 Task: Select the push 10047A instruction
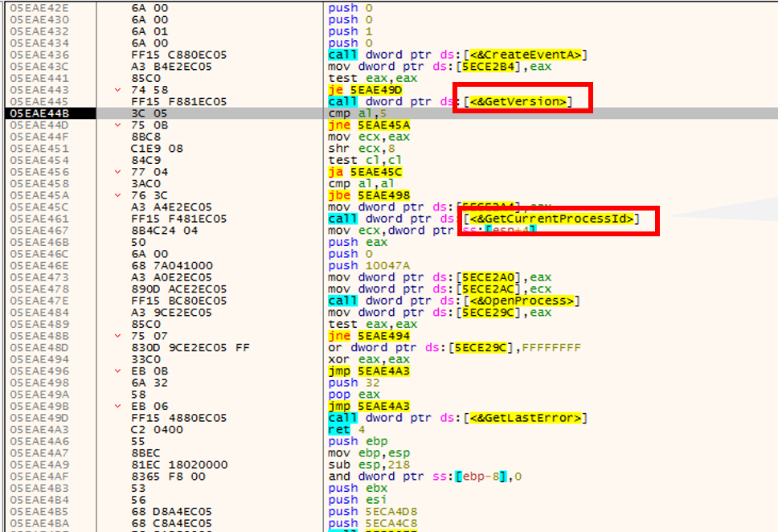click(x=369, y=265)
